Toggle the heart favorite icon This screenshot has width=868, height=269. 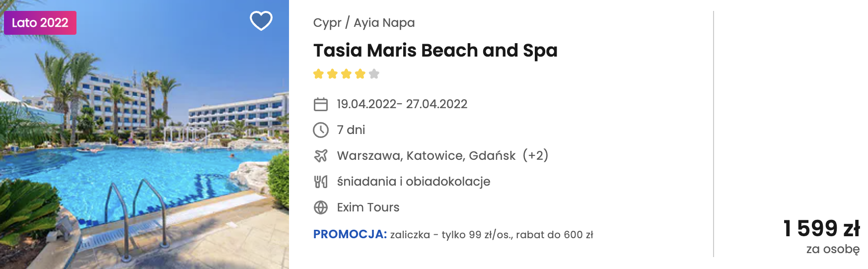click(x=261, y=21)
